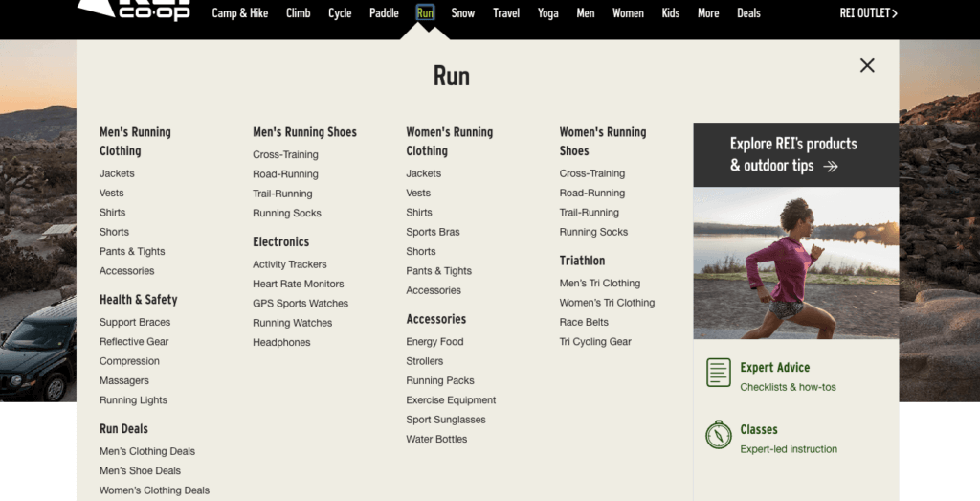Open Women's Tri Clothing link
Image resolution: width=980 pixels, height=501 pixels.
[607, 302]
